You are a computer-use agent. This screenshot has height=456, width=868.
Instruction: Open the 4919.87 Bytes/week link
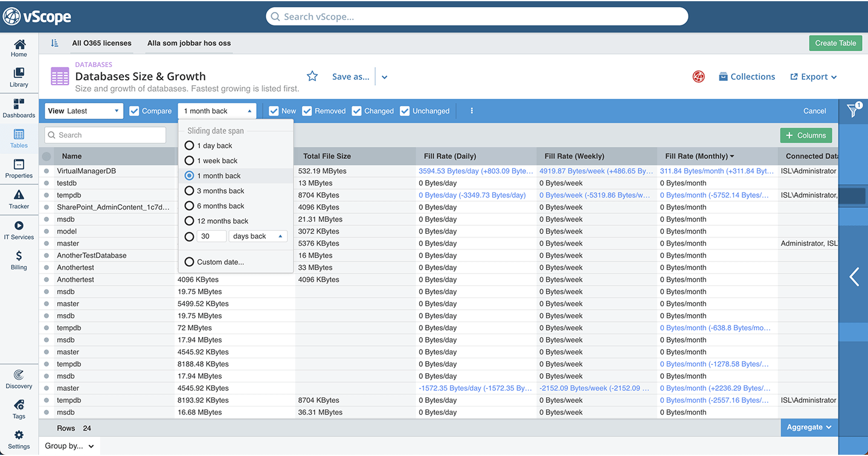[x=596, y=171]
